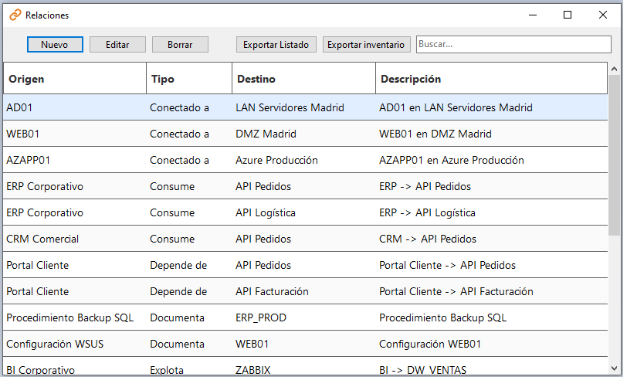
Task: Click 'AD01 en LAN Servidores Madrid' description
Action: [x=456, y=107]
